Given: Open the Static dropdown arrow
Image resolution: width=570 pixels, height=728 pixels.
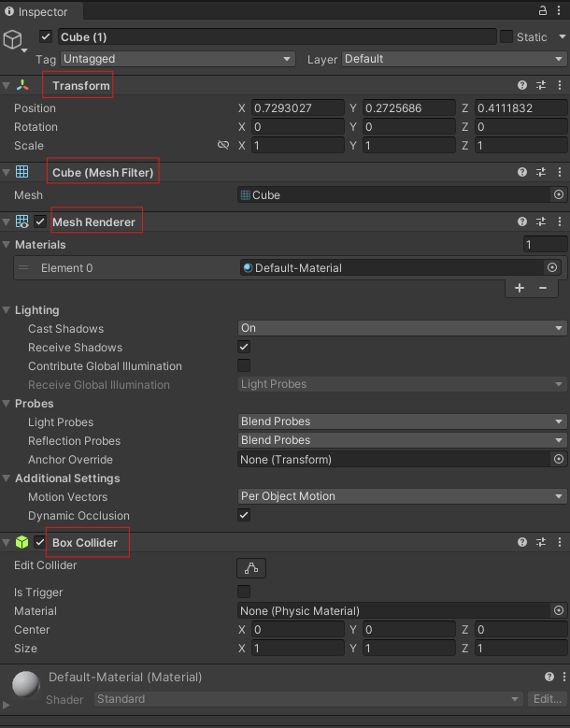Looking at the screenshot, I should click(x=563, y=36).
